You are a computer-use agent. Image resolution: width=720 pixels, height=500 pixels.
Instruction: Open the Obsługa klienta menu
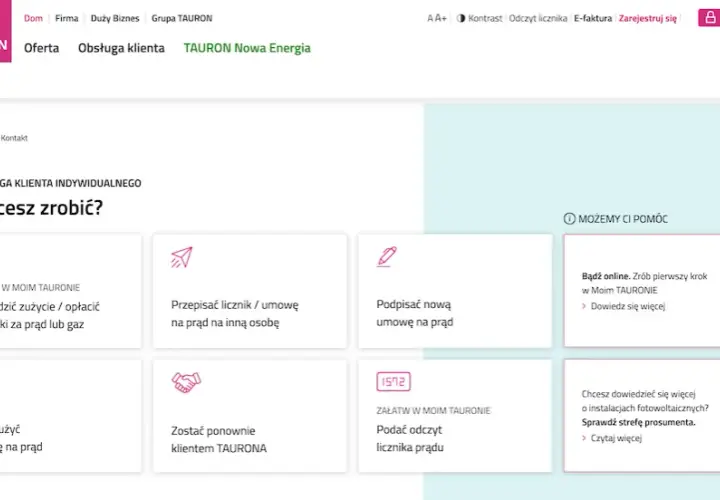[121, 48]
